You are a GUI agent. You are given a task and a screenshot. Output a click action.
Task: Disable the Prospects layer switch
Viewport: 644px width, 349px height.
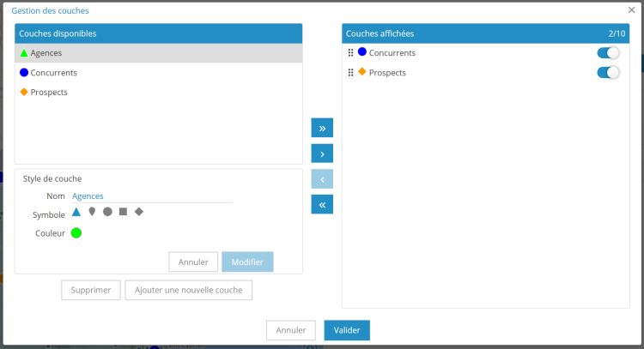pyautogui.click(x=608, y=73)
